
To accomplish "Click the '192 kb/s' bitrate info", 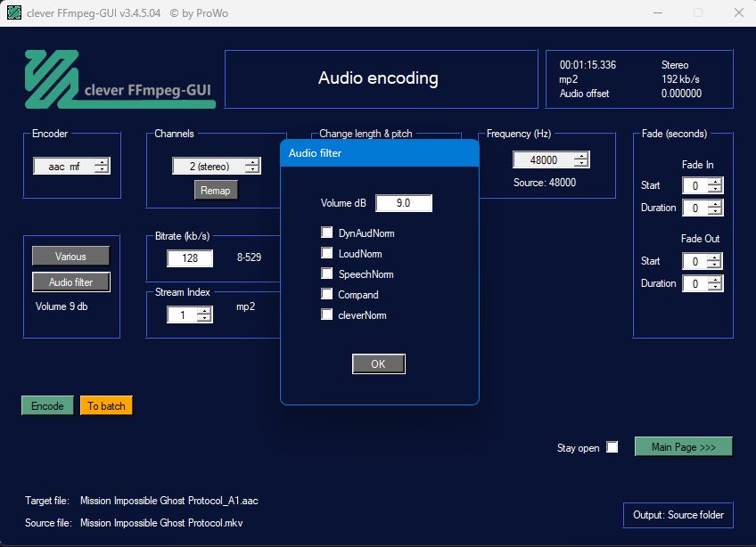I will click(x=680, y=79).
